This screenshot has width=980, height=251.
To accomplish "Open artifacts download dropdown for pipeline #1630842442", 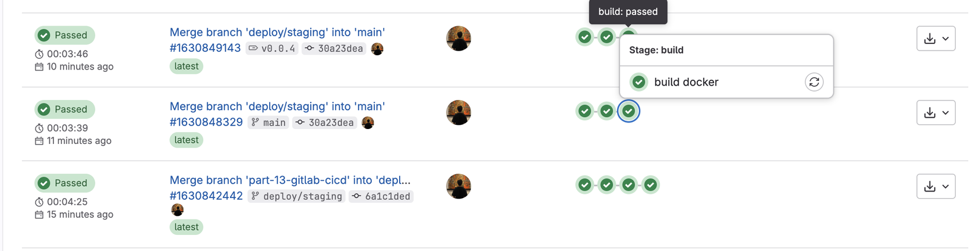I will 935,186.
